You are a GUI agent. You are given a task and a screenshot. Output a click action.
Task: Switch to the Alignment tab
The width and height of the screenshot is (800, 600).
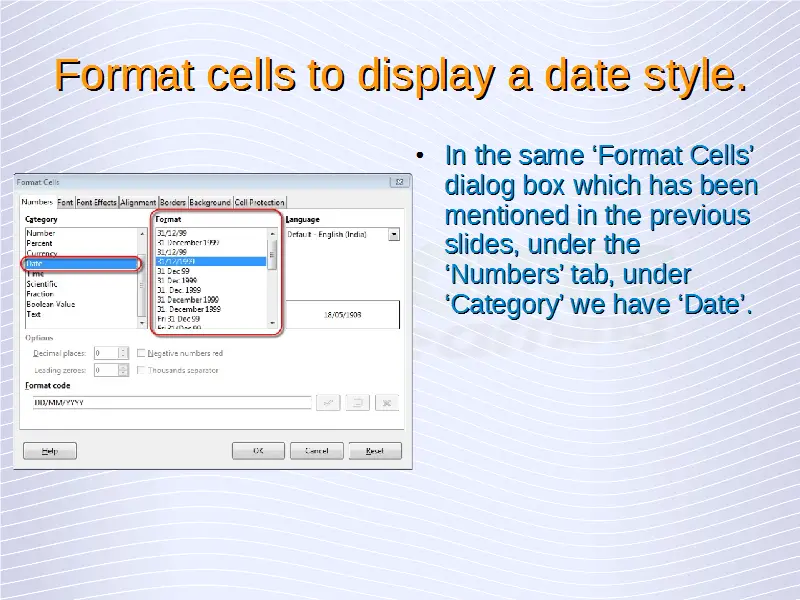coord(138,202)
